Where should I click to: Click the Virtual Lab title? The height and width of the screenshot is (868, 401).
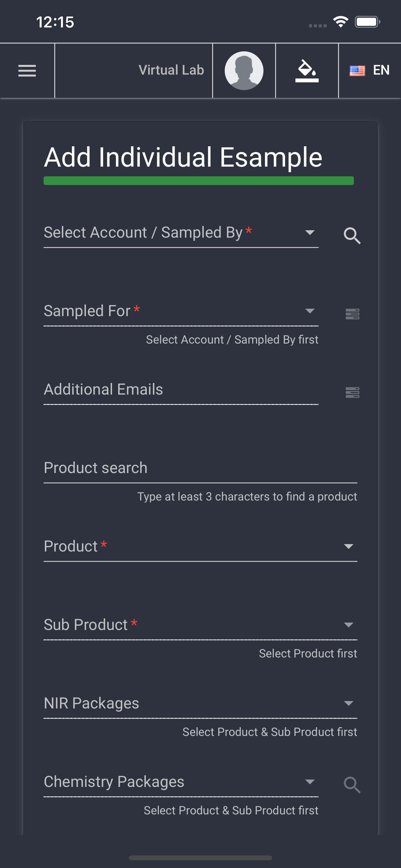pos(171,70)
